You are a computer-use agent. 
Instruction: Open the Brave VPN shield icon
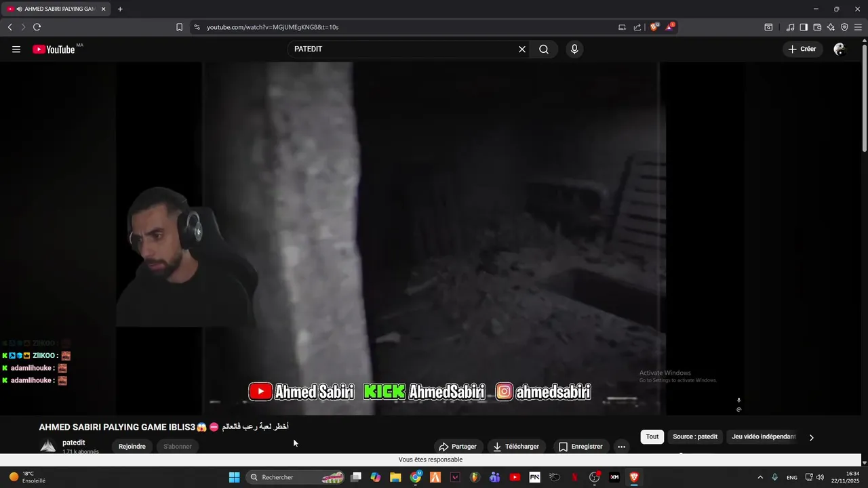coord(844,27)
